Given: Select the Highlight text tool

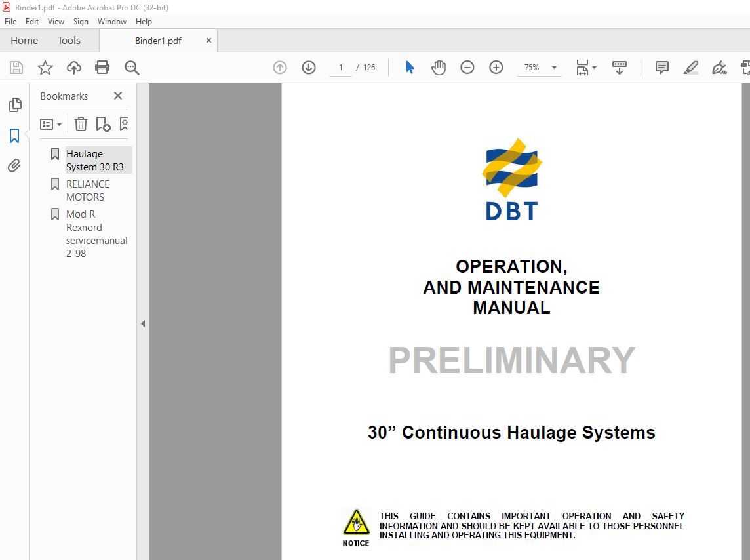Looking at the screenshot, I should [x=691, y=68].
